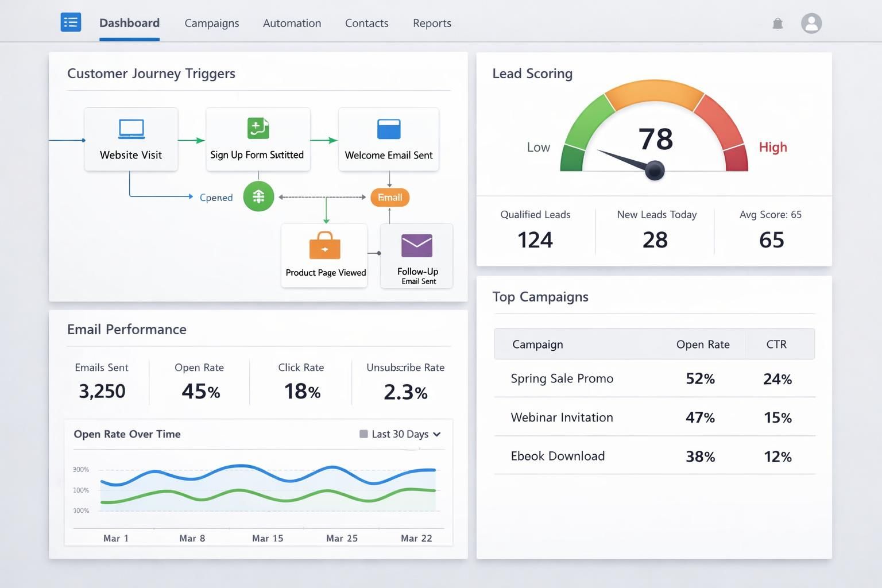Screen dimensions: 882x588
Task: Click the 38% open rate for Ebook Download
Action: click(x=701, y=457)
